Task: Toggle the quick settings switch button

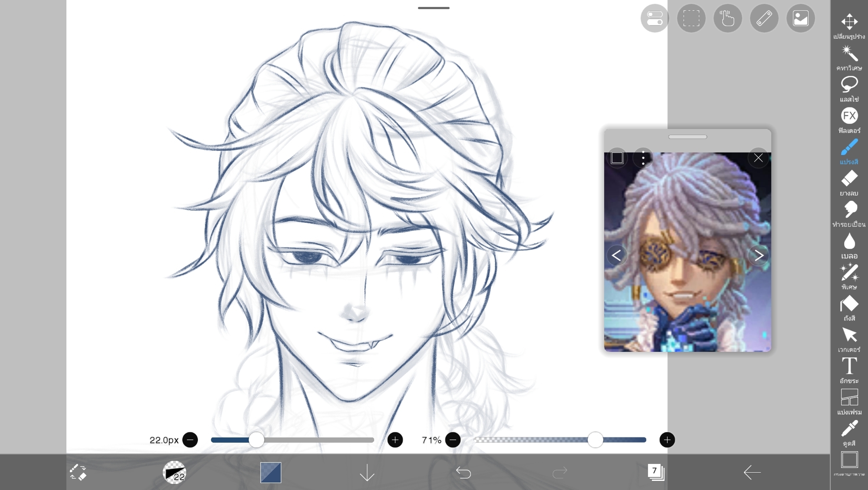Action: (654, 18)
